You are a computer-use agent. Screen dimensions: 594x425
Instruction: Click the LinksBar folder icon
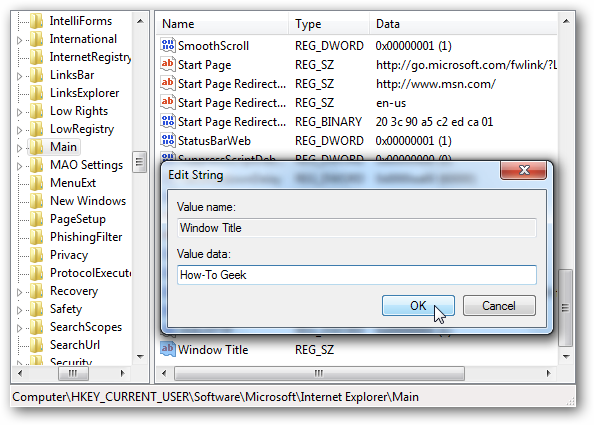point(36,75)
